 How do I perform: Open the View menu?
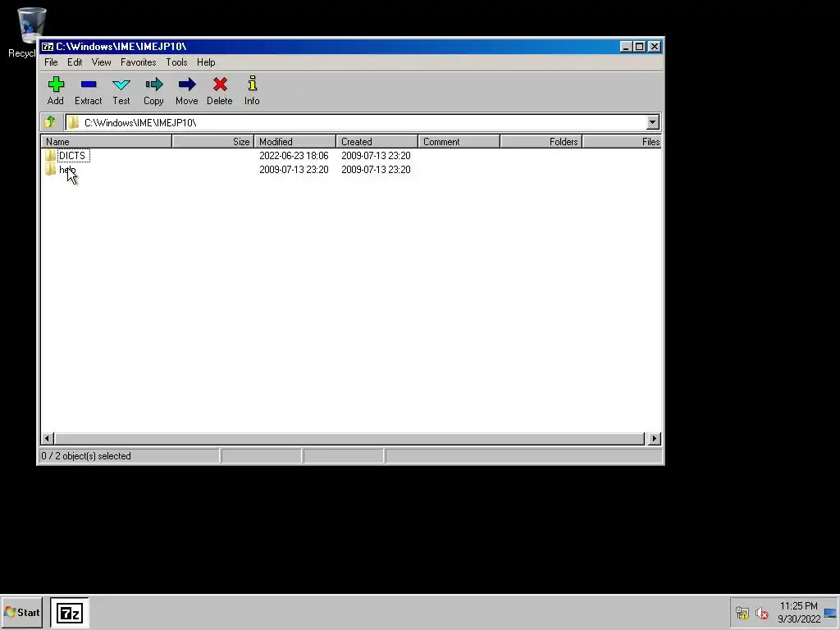click(x=101, y=62)
